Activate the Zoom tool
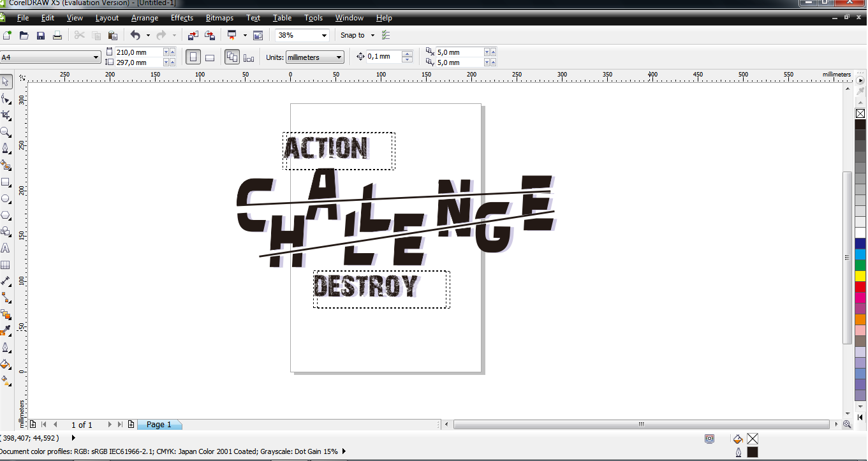The width and height of the screenshot is (868, 461). 8,132
